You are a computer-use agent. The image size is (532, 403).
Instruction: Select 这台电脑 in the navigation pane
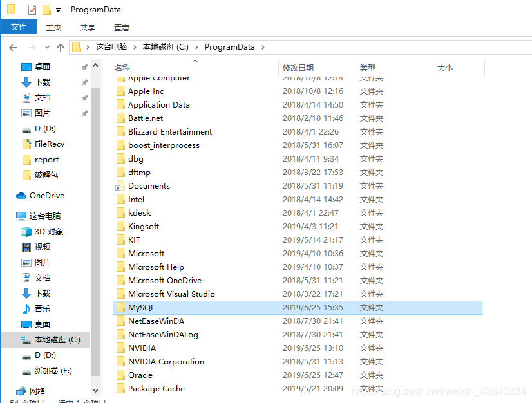coord(45,216)
